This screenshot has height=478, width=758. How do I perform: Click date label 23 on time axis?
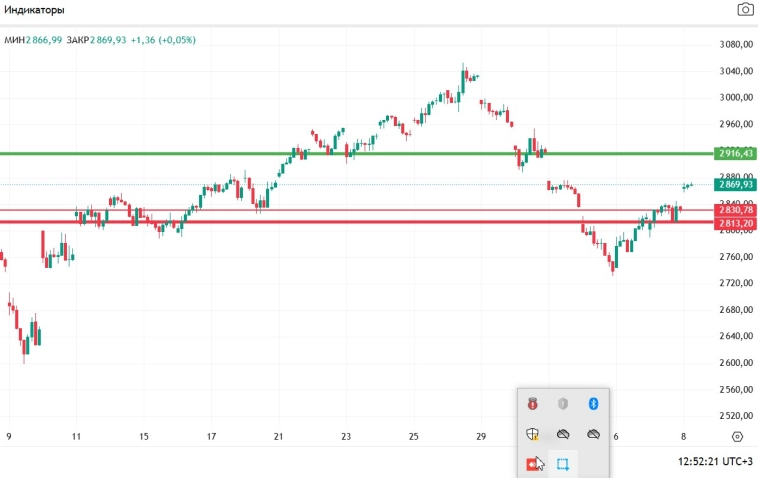[x=345, y=437]
